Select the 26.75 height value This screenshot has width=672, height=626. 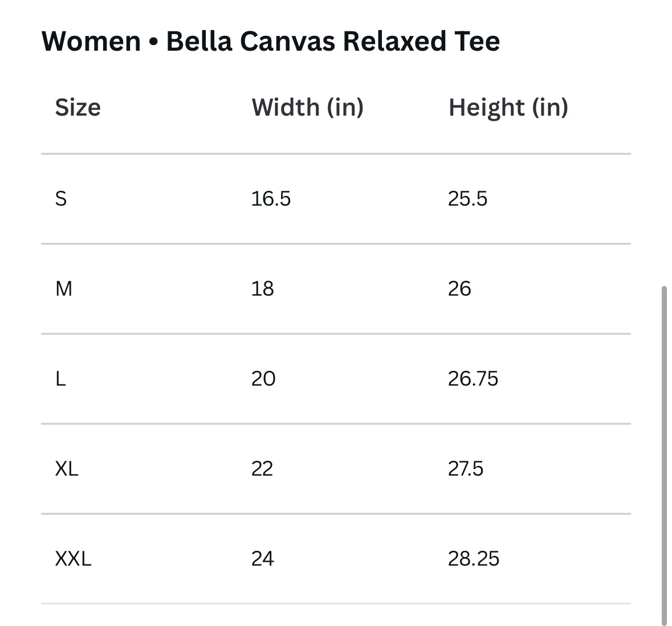click(473, 379)
